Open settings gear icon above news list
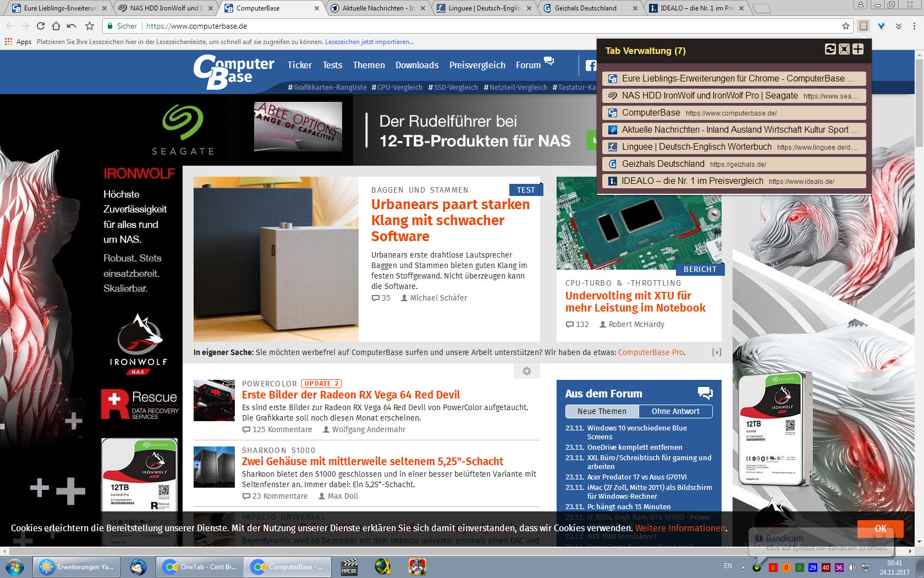This screenshot has width=924, height=578. coord(527,371)
